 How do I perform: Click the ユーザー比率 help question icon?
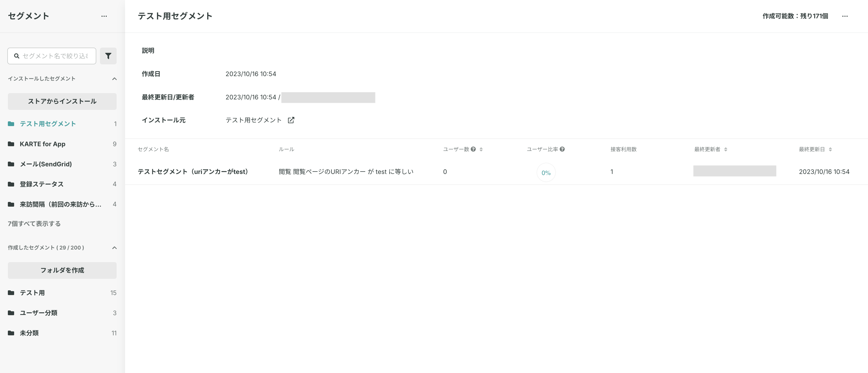[x=562, y=149]
